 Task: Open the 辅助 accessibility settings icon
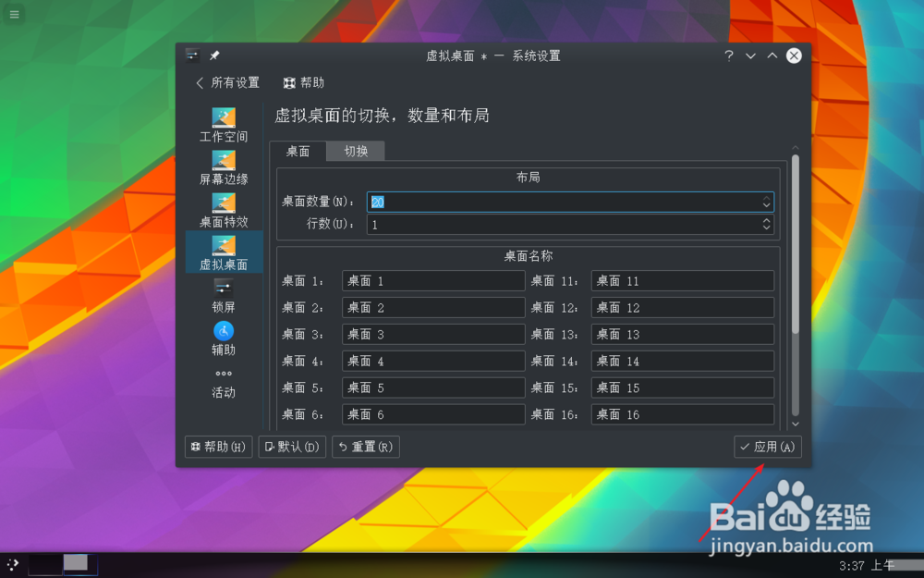pyautogui.click(x=223, y=337)
